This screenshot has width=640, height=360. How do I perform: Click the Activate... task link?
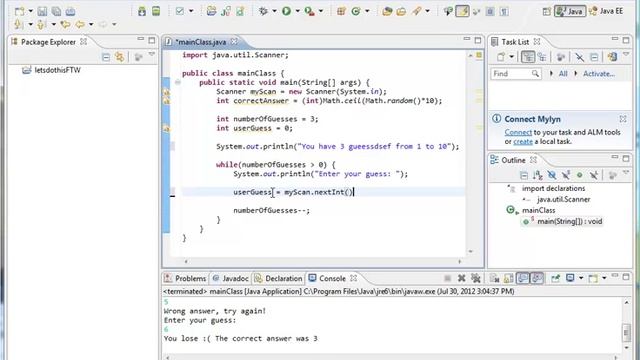(x=599, y=74)
